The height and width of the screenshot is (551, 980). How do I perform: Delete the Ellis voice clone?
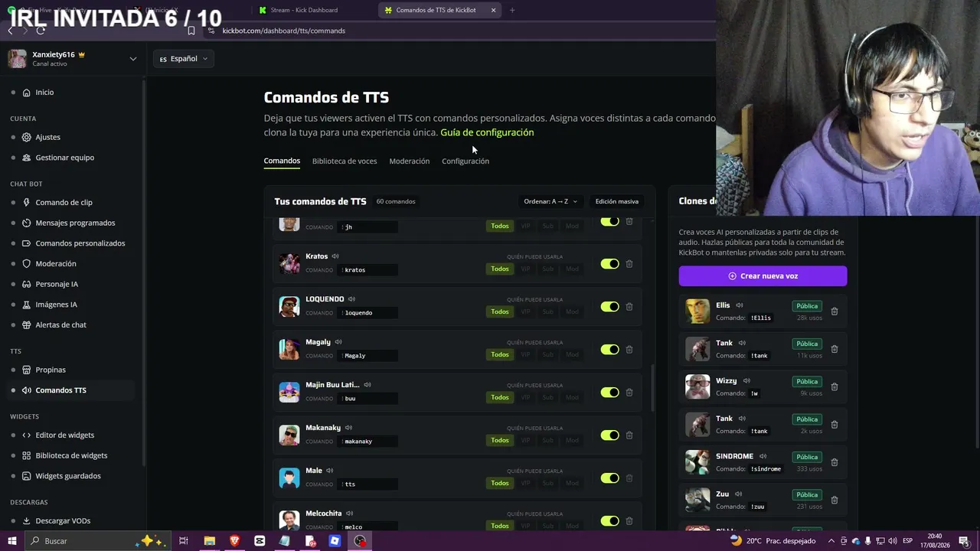point(835,311)
